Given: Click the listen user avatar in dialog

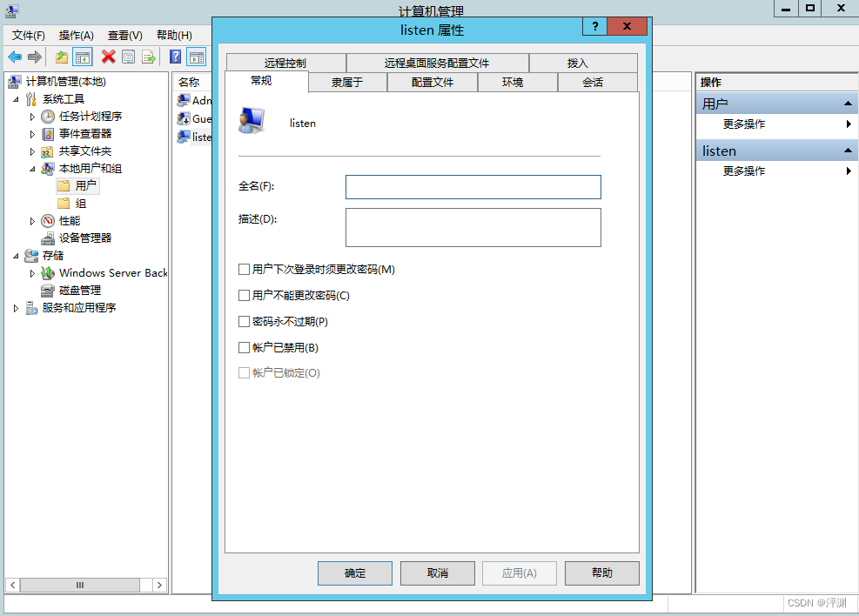Looking at the screenshot, I should tap(252, 120).
